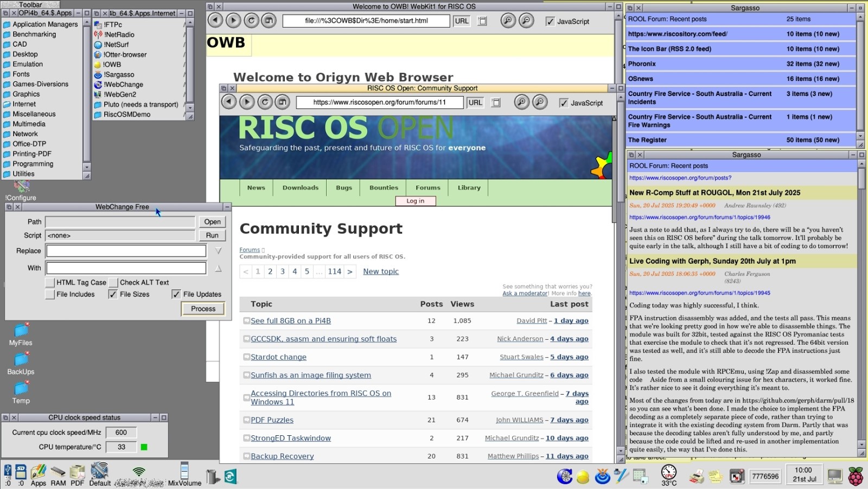Click the Raspberry Pi task manager icon

856,477
